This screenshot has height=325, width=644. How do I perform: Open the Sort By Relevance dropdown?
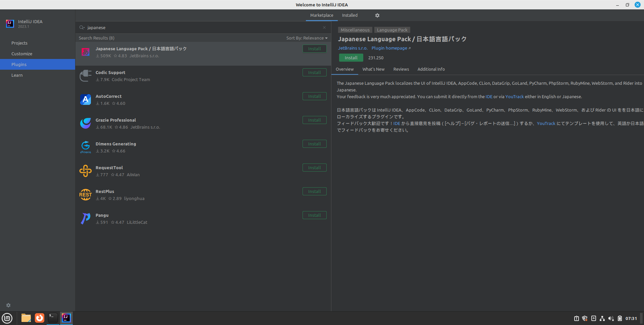click(307, 38)
